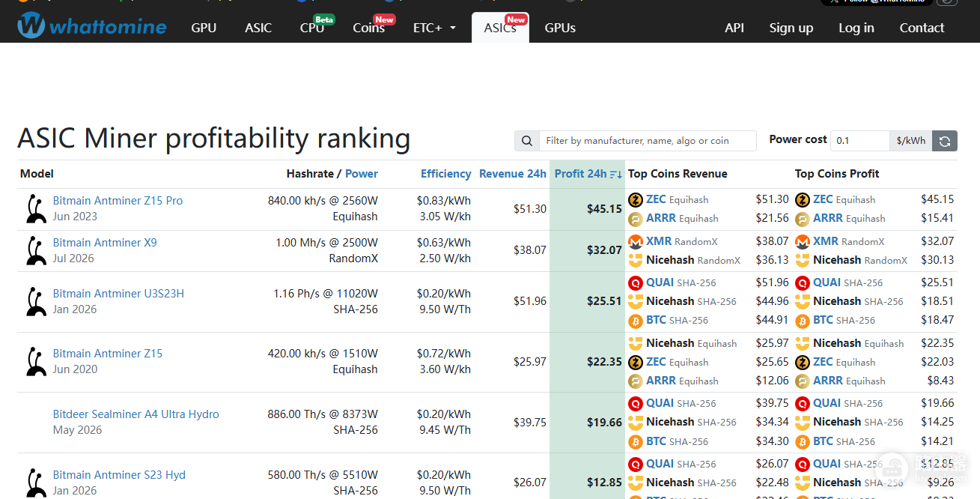The width and height of the screenshot is (980, 499).
Task: Click the Bitmain logo beside Antminer Z15 Pro
Action: coord(35,209)
